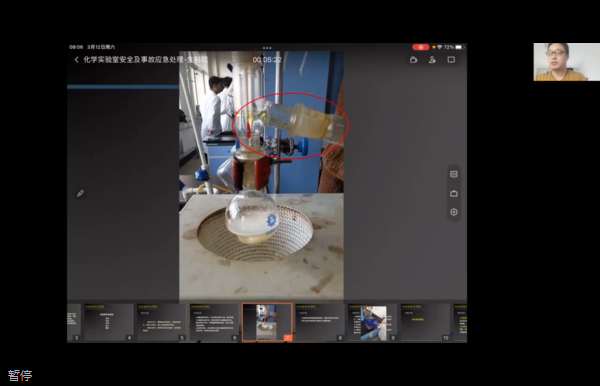This screenshot has height=386, width=600.
Task: Click the presenter webcam video thumbnail
Action: click(567, 62)
